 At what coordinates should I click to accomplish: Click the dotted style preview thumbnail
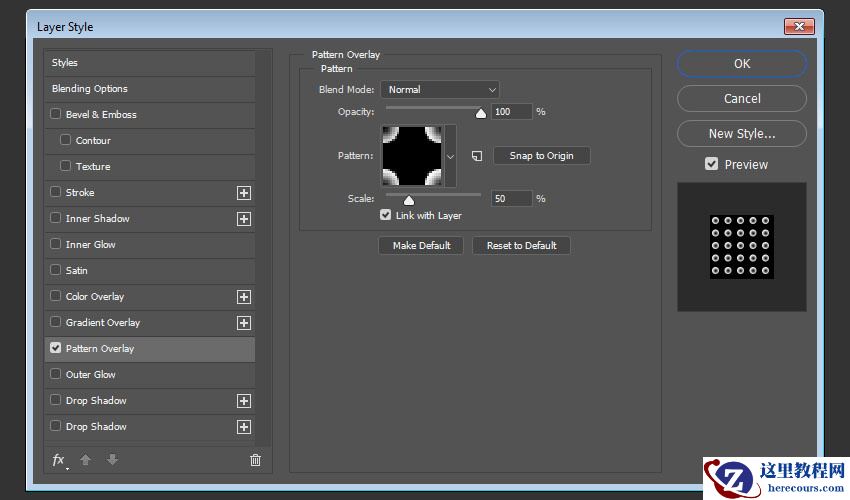click(742, 247)
